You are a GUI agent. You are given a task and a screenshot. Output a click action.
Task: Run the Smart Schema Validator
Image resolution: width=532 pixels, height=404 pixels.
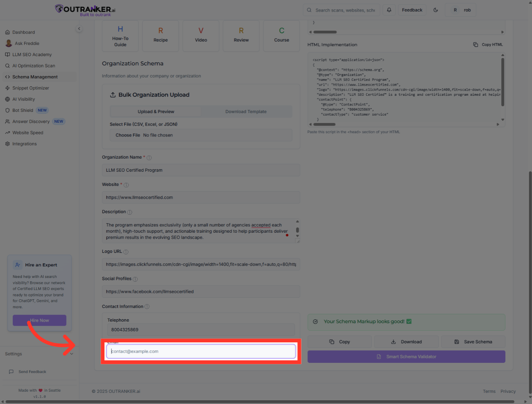pos(406,356)
